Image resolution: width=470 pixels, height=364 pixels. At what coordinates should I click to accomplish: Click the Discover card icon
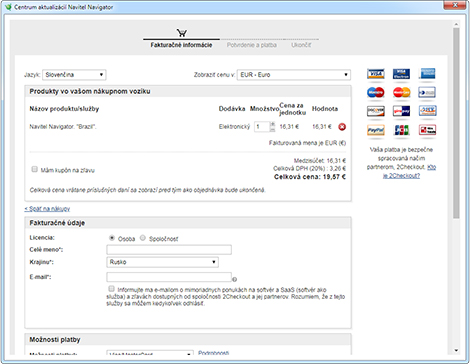click(x=376, y=111)
